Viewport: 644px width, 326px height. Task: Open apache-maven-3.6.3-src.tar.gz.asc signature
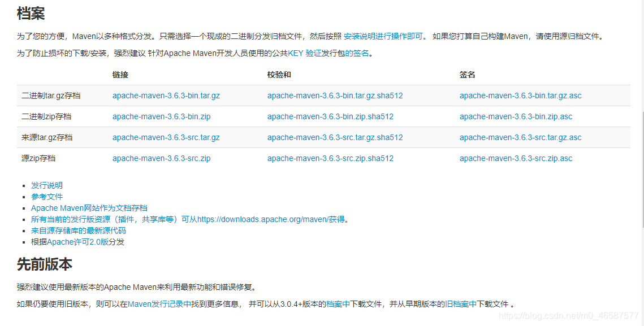pyautogui.click(x=520, y=137)
